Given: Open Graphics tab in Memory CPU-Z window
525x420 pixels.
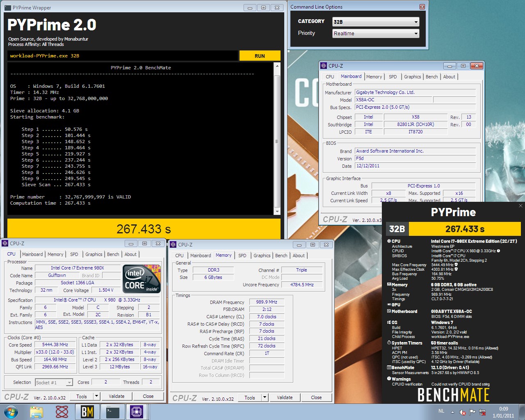Looking at the screenshot, I should 262,256.
